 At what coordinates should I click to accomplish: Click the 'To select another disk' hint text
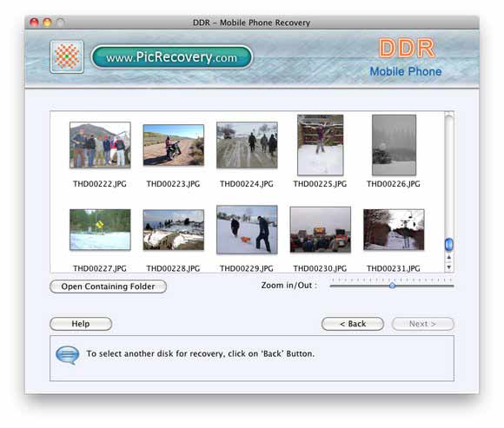pos(200,353)
